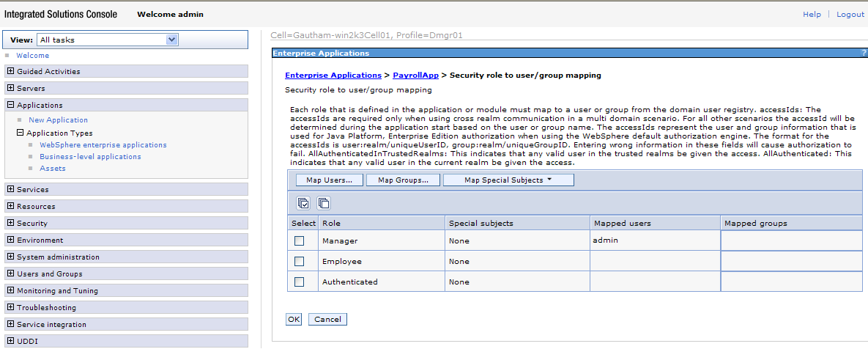
Task: Open the Map Special Subjects dropdown
Action: click(508, 180)
